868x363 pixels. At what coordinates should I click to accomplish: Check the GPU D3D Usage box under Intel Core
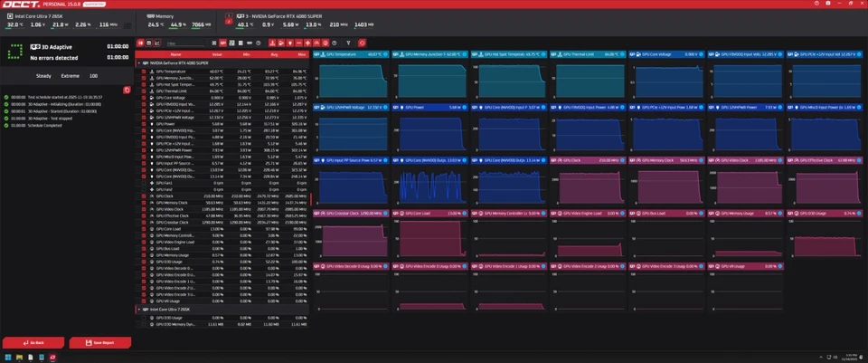point(143,318)
